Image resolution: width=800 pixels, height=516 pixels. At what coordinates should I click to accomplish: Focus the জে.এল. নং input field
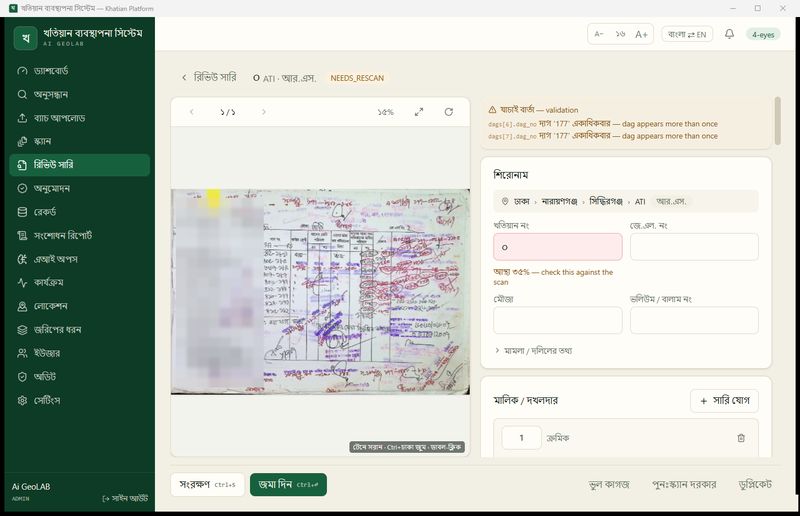[694, 247]
